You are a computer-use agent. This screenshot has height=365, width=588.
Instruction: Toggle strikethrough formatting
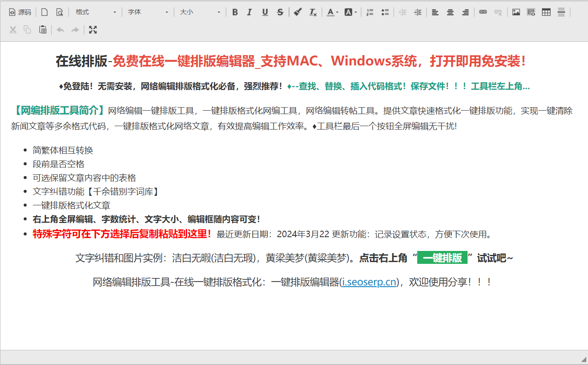point(280,12)
